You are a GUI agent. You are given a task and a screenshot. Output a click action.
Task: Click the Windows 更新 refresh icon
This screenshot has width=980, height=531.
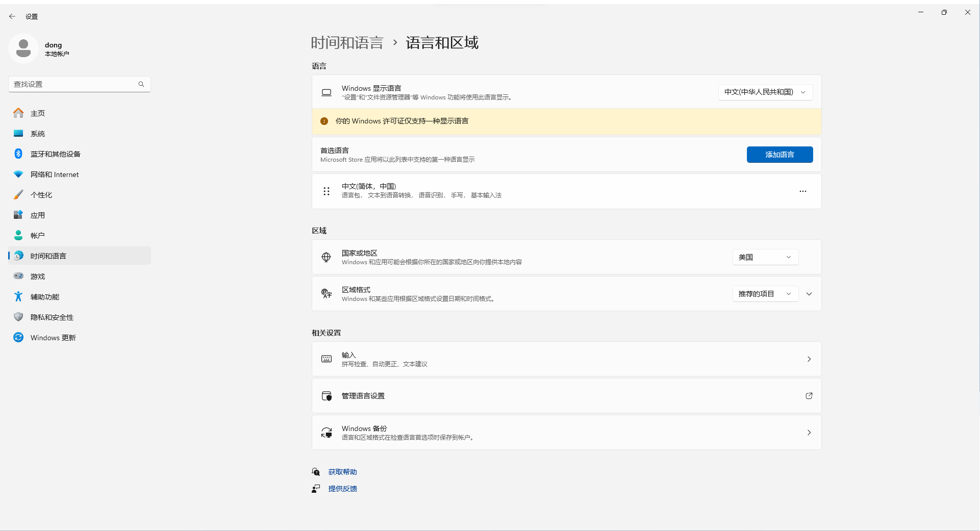18,337
